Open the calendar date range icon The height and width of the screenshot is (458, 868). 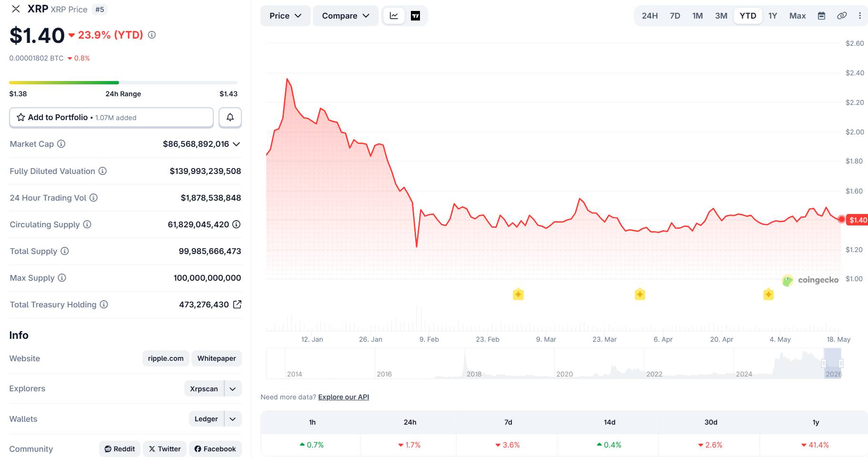tap(821, 16)
